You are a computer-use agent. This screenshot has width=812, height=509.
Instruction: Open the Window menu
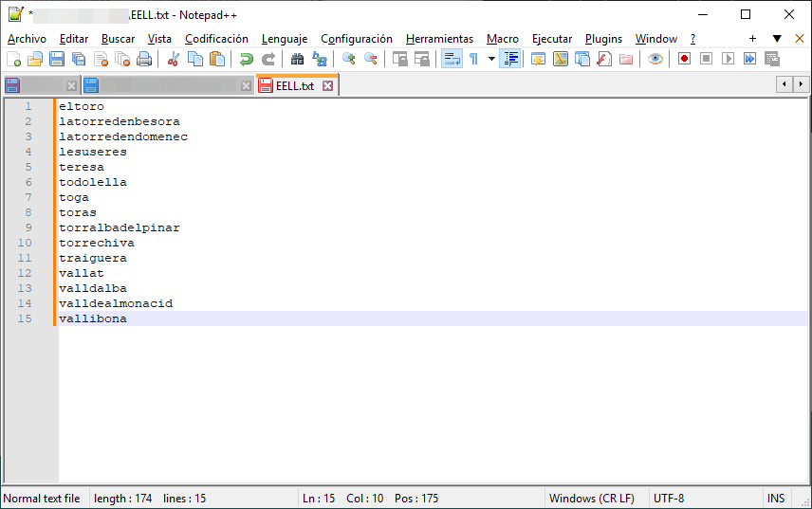656,39
